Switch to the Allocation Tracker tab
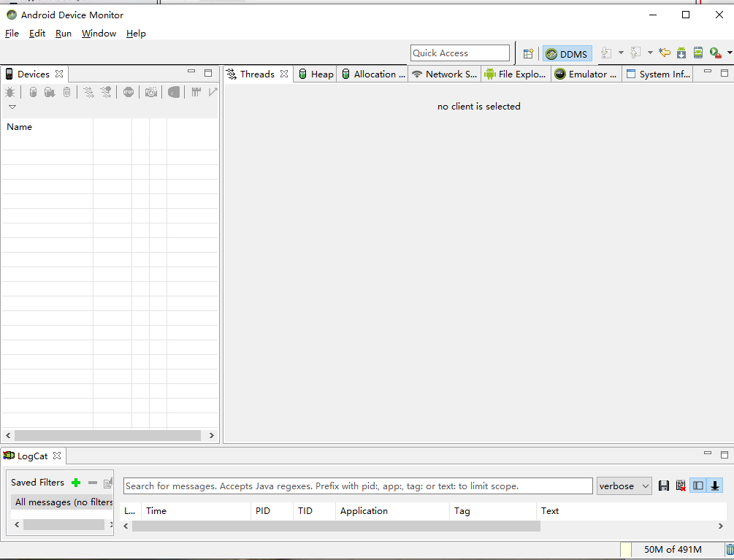Screen dimensions: 734x560 coord(373,74)
